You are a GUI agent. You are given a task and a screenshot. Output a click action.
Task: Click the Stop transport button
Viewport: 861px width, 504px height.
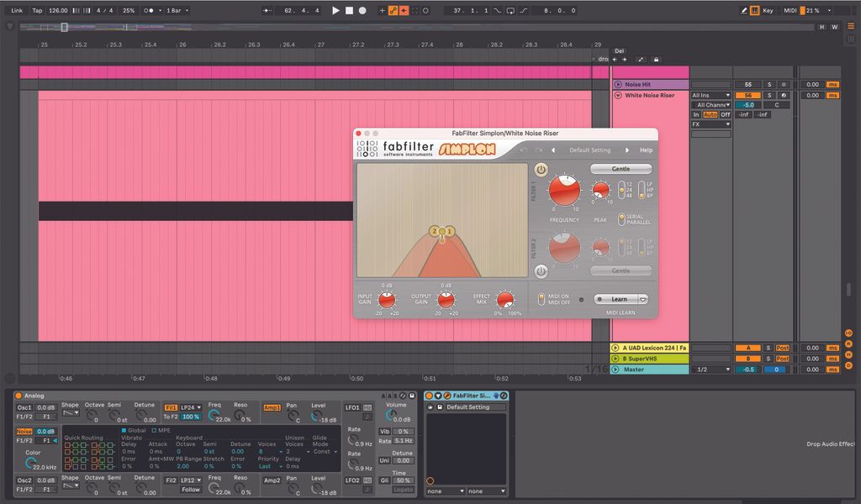(349, 10)
